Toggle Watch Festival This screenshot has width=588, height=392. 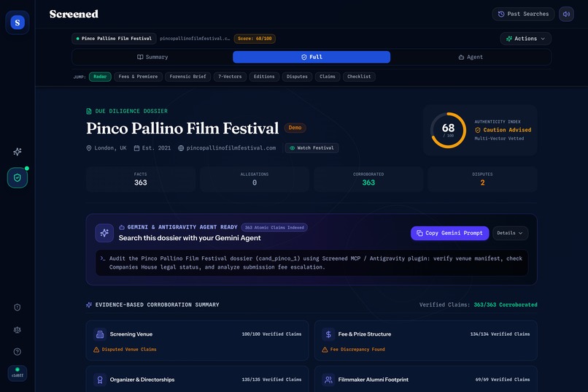click(x=312, y=148)
